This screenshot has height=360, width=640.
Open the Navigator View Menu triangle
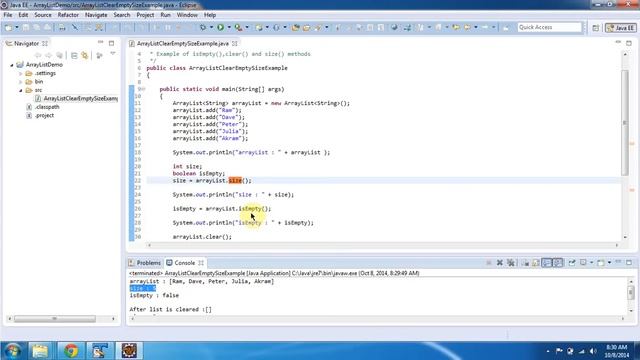(x=113, y=54)
